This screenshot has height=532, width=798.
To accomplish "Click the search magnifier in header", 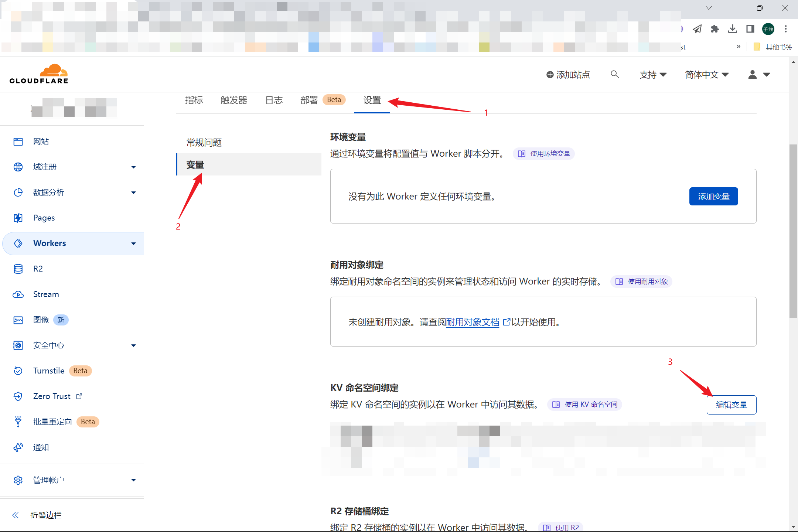I will click(615, 75).
